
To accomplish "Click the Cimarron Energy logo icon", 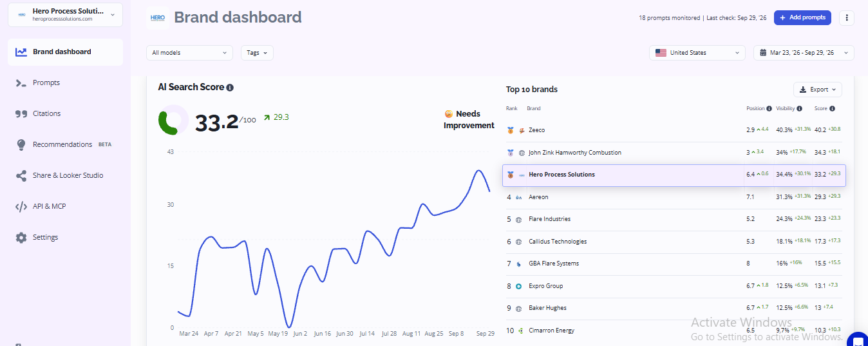I will click(x=519, y=331).
